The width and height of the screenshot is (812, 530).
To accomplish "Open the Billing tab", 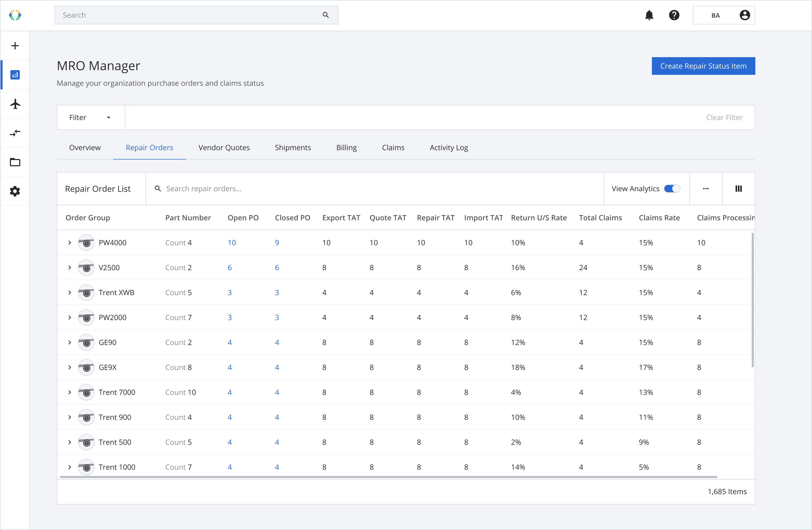I will (346, 147).
